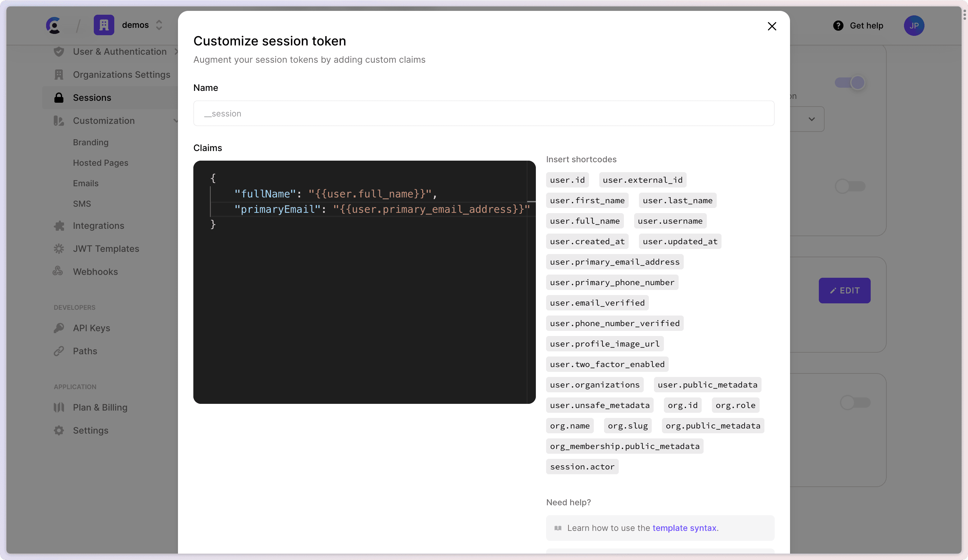The width and height of the screenshot is (968, 560).
Task: Open the Get help menu
Action: pyautogui.click(x=858, y=25)
